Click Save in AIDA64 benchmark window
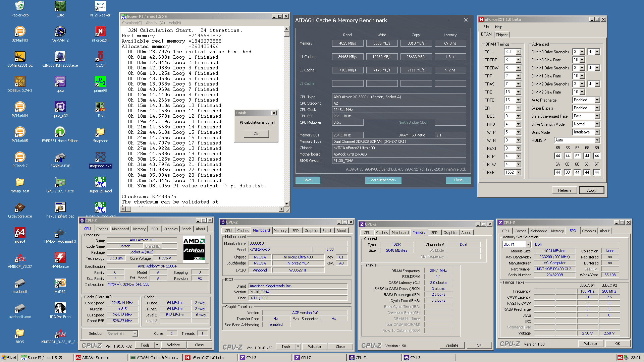 coord(308,180)
